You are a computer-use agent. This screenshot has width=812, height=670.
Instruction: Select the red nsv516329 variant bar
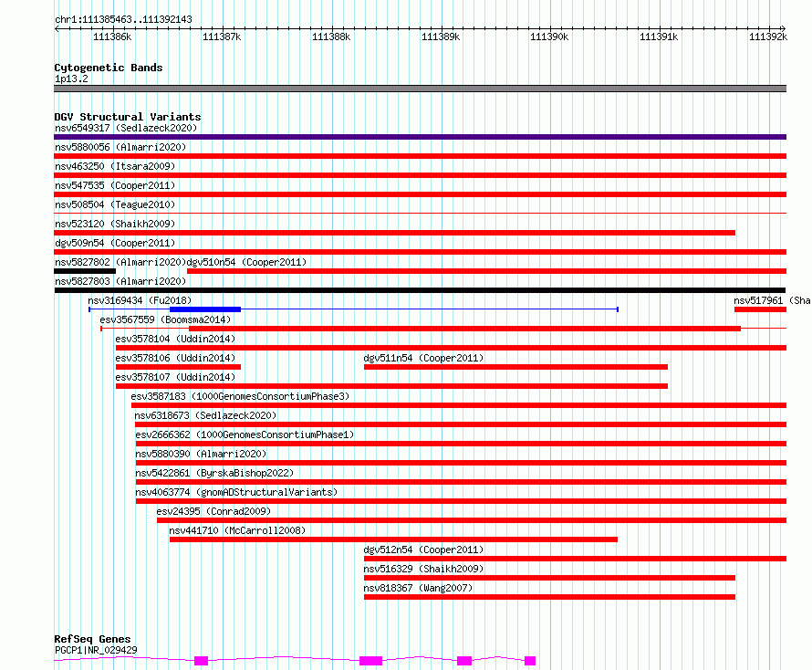pyautogui.click(x=549, y=578)
